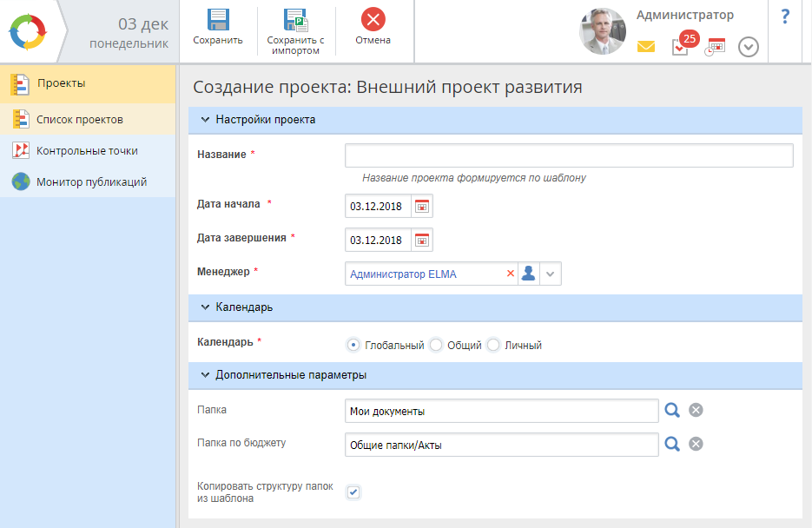Viewport: 812px width, 528px height.
Task: Select the Shared (Общий) calendar option
Action: 436,345
